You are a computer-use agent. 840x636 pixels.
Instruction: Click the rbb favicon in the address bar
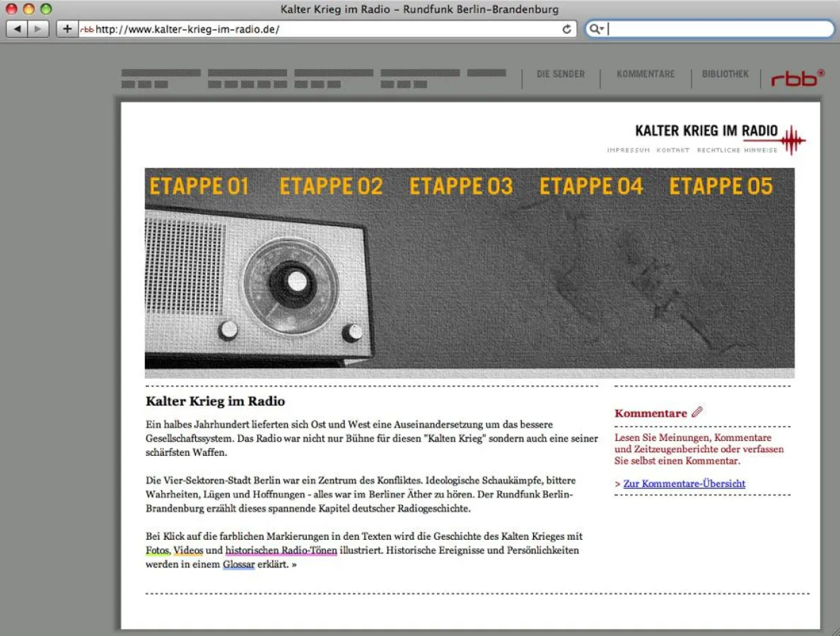[x=86, y=29]
